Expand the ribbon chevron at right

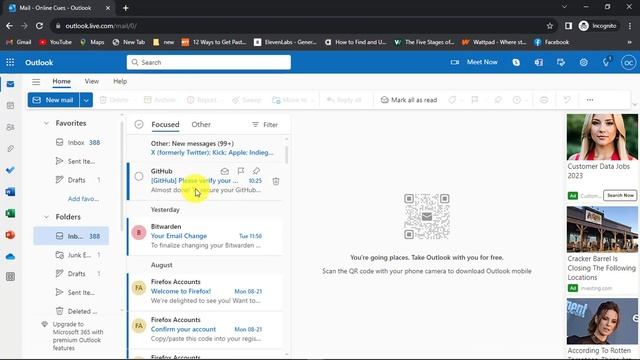(x=635, y=105)
